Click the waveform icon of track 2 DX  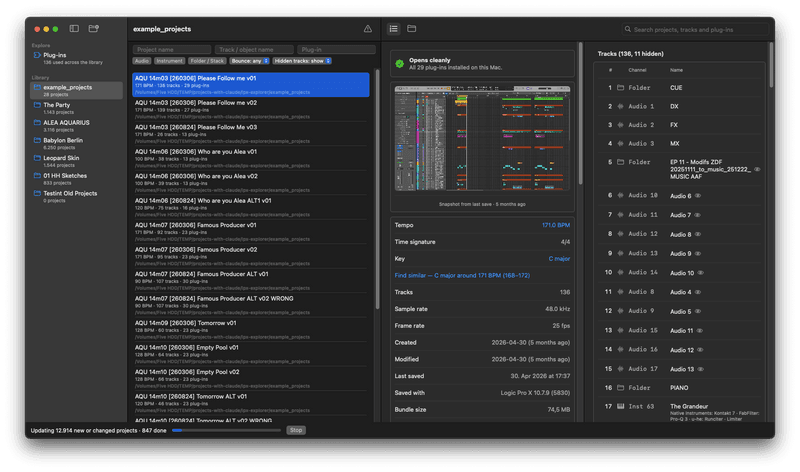[x=620, y=106]
